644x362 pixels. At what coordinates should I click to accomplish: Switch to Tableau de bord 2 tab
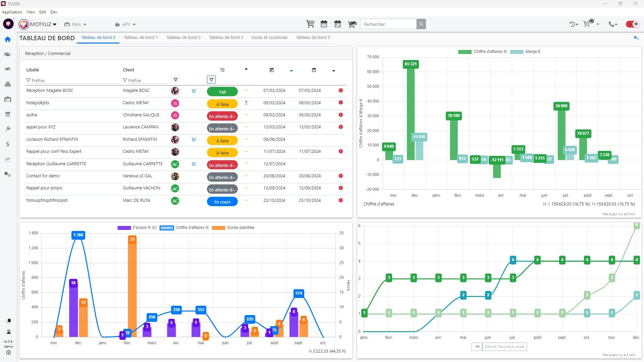(x=183, y=38)
